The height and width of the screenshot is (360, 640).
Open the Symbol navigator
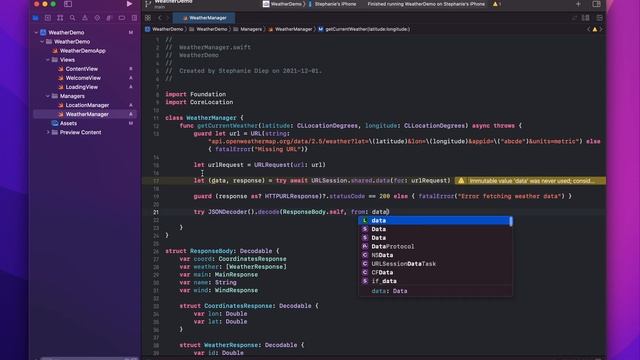(x=60, y=18)
